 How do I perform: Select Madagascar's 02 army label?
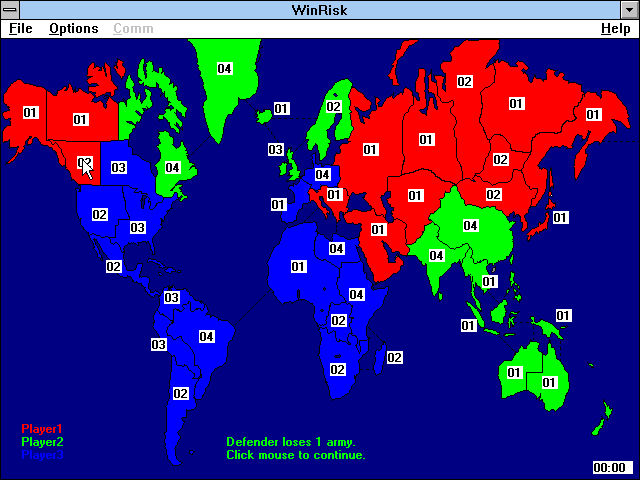[x=394, y=358]
